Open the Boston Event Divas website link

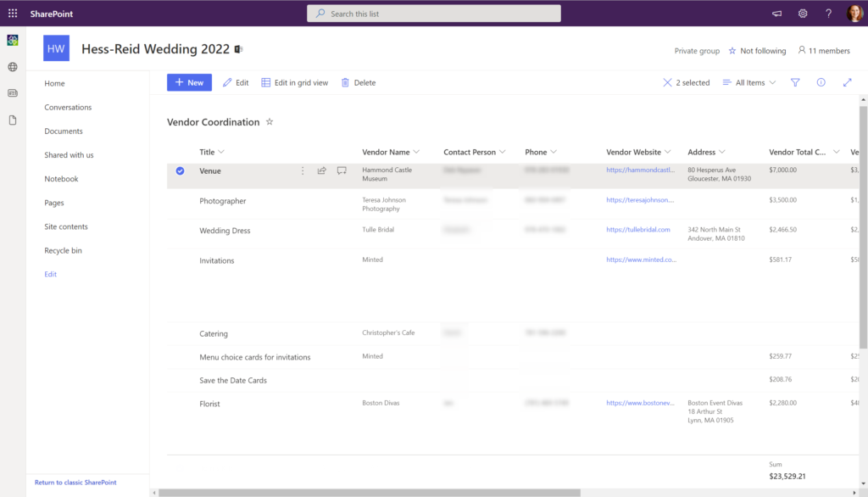(x=641, y=403)
